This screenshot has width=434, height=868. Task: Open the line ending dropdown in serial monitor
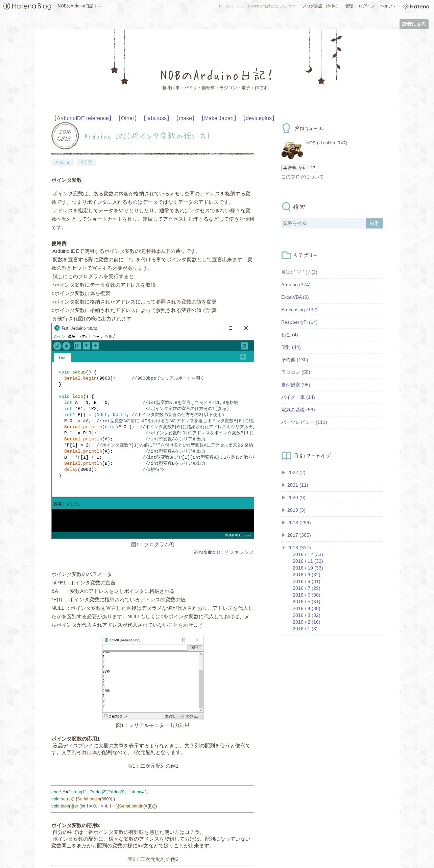(x=173, y=716)
